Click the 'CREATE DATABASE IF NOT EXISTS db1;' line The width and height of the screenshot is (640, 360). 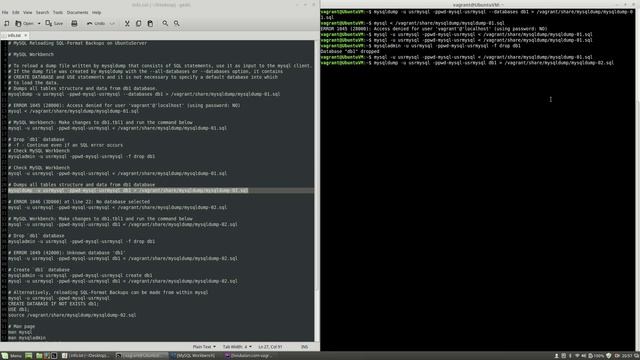53,304
